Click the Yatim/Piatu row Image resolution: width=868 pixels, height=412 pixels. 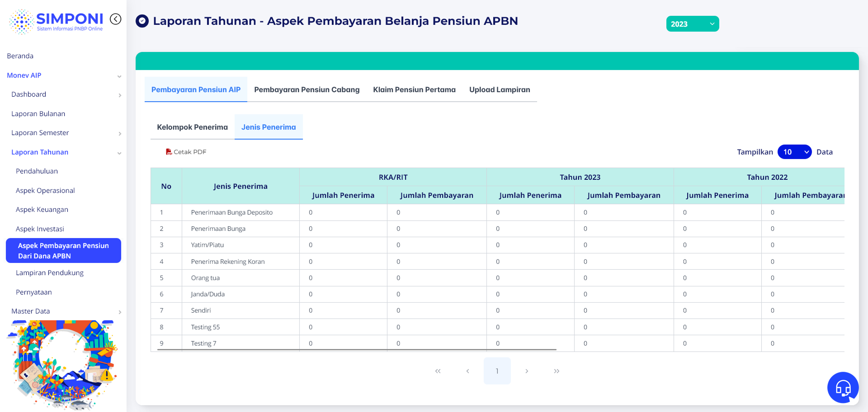pos(497,245)
